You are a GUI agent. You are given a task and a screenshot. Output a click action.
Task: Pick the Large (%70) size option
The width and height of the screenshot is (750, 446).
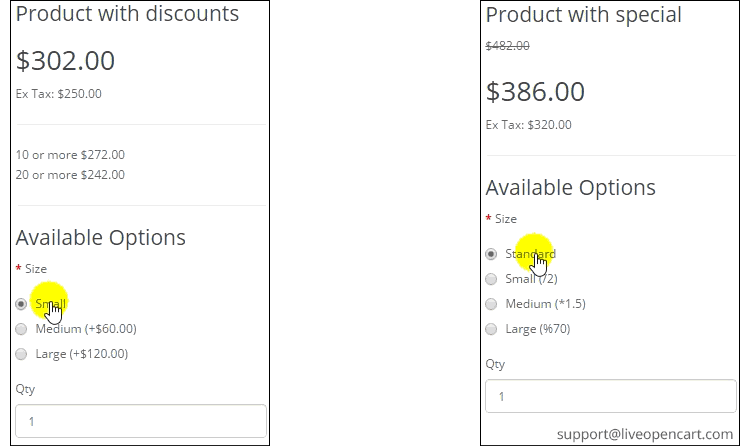click(x=491, y=329)
